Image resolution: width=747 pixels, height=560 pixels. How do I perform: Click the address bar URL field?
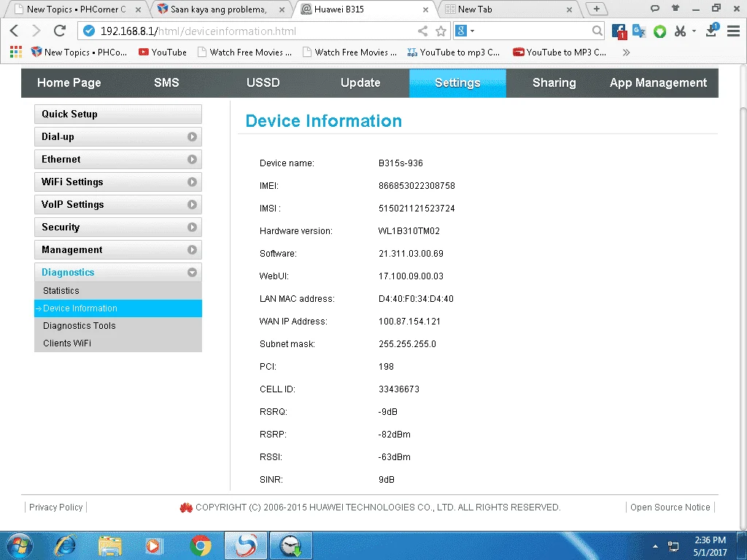click(x=248, y=31)
